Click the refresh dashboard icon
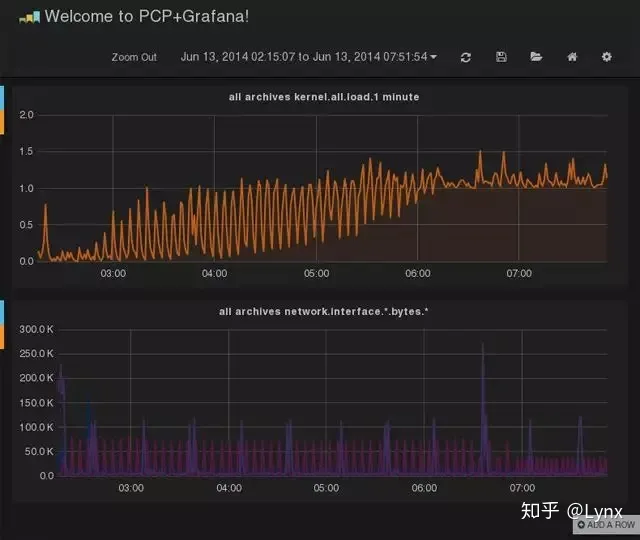The width and height of the screenshot is (640, 540). point(466,58)
